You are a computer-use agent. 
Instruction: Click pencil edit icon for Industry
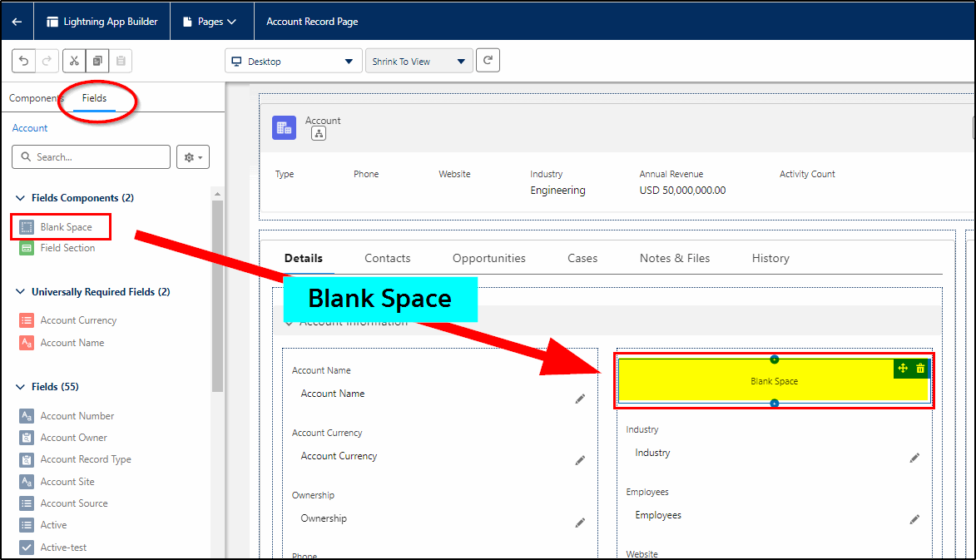coord(914,458)
